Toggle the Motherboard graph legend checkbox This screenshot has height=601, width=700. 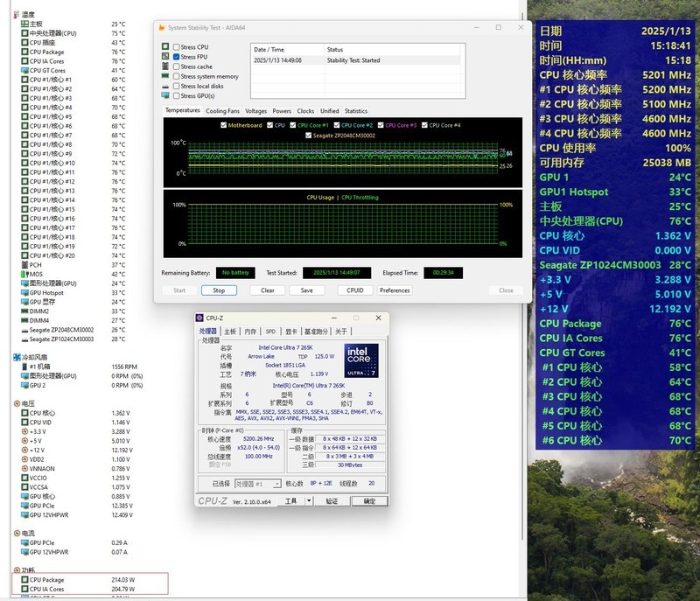(x=223, y=125)
